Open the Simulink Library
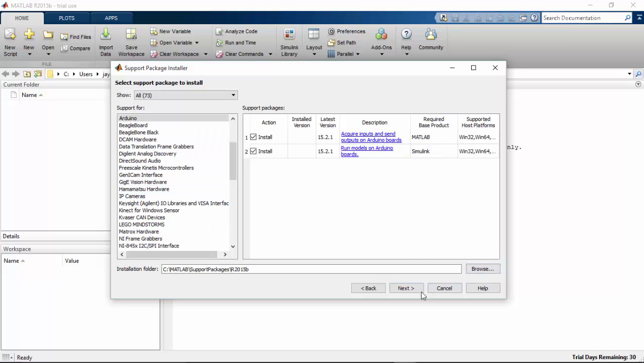 (289, 42)
